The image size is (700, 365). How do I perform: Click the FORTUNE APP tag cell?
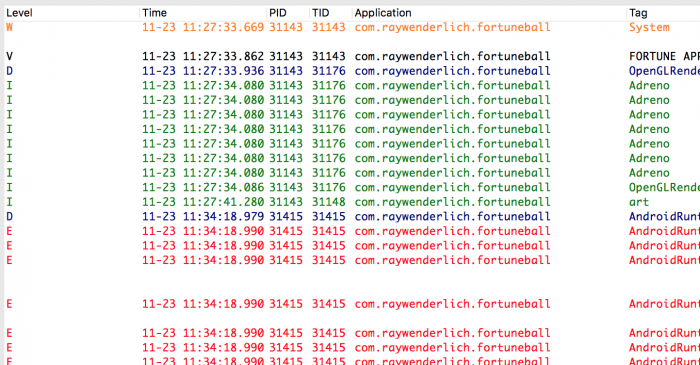(664, 56)
